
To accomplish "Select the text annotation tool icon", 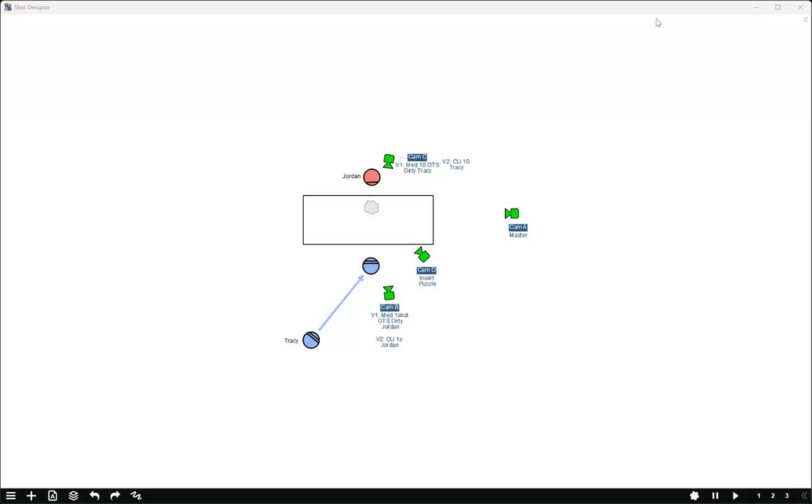I will 52,496.
